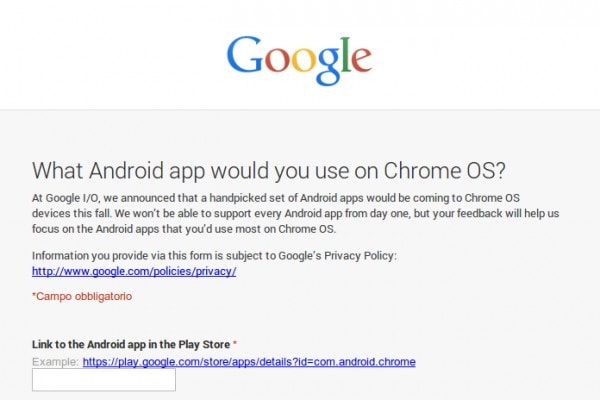Open the google.com/policies/privacy link
600x400 pixels.
(134, 271)
